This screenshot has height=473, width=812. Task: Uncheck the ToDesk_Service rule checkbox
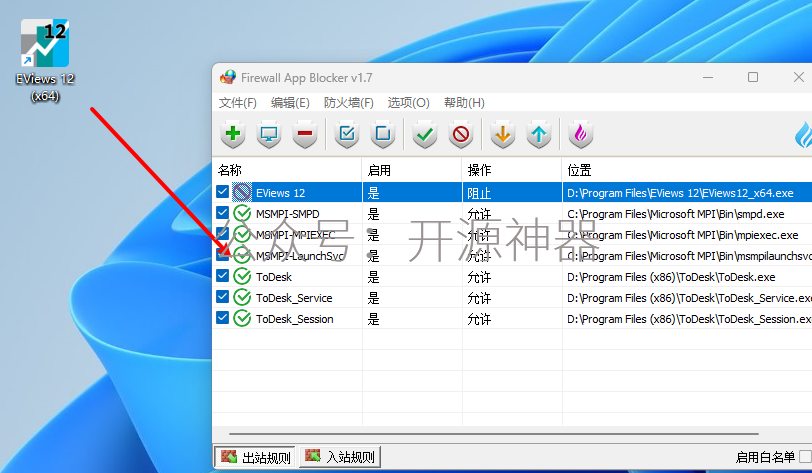223,297
